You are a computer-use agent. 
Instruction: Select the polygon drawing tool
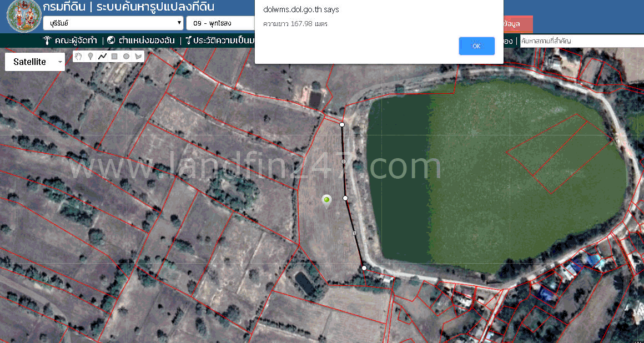point(138,56)
